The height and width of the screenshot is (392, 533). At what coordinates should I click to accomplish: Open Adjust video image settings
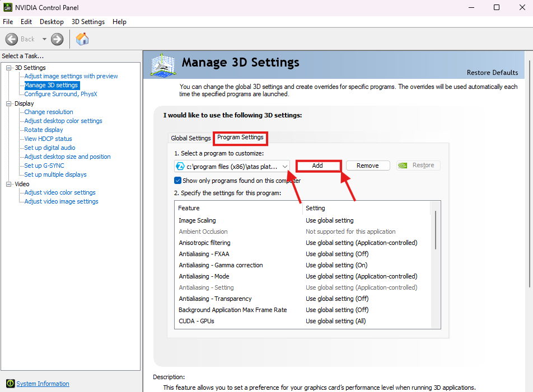coord(61,201)
